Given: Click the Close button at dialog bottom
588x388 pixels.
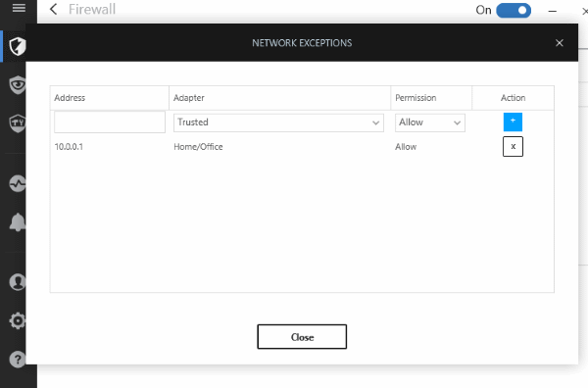Looking at the screenshot, I should [302, 337].
